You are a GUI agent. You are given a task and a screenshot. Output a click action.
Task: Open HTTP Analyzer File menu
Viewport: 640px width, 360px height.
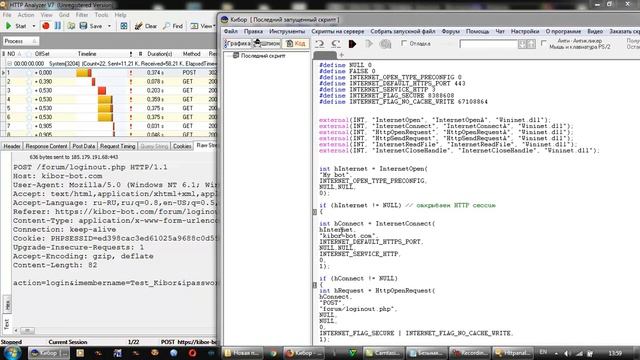[x=7, y=15]
